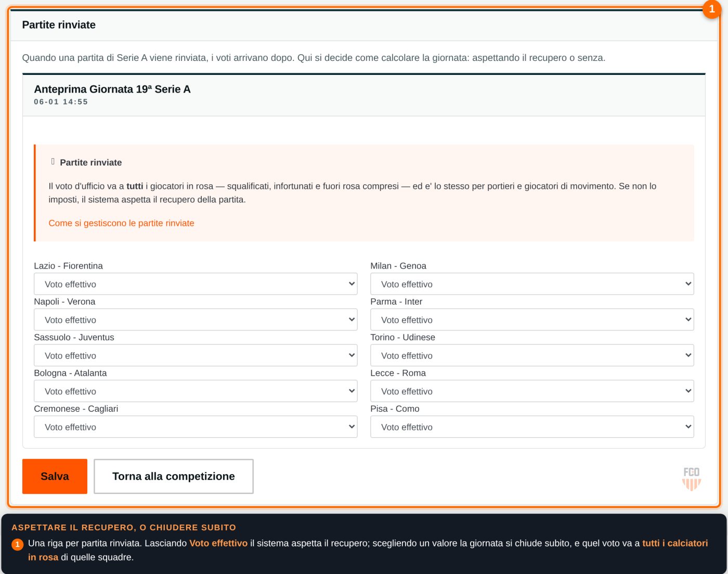Open the Pisa - Como vote dropdown
The width and height of the screenshot is (728, 574).
pos(532,427)
